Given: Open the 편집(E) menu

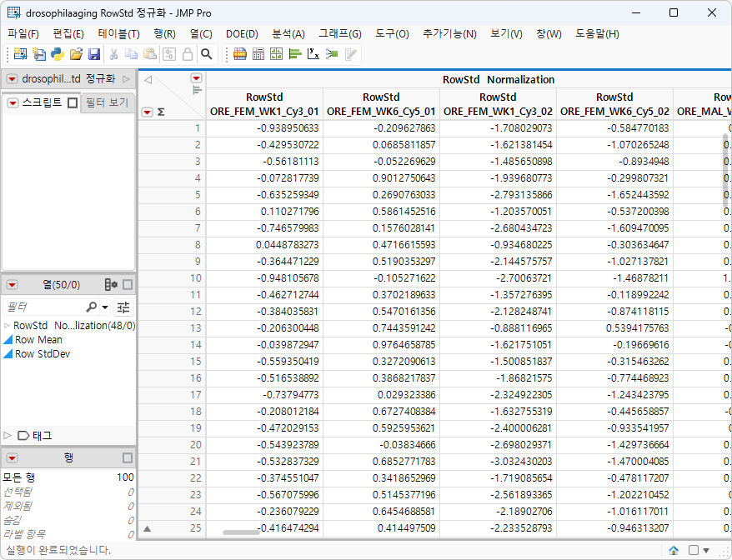Looking at the screenshot, I should coord(68,34).
